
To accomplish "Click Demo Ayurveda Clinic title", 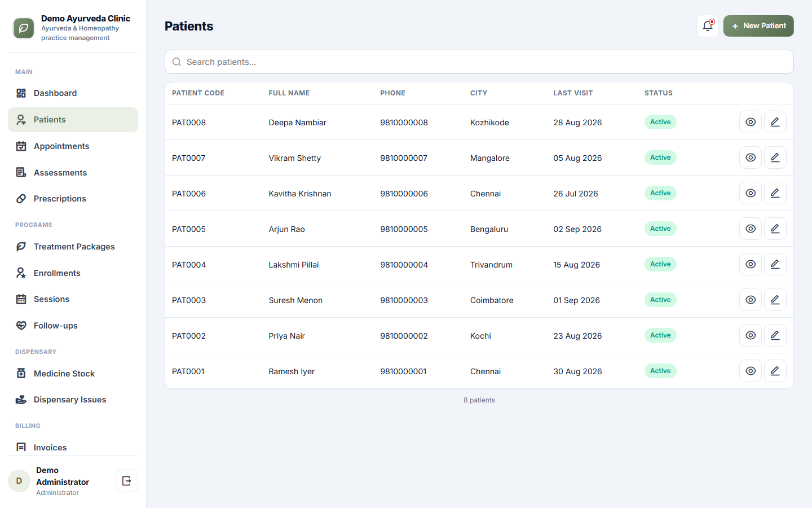I will [86, 19].
